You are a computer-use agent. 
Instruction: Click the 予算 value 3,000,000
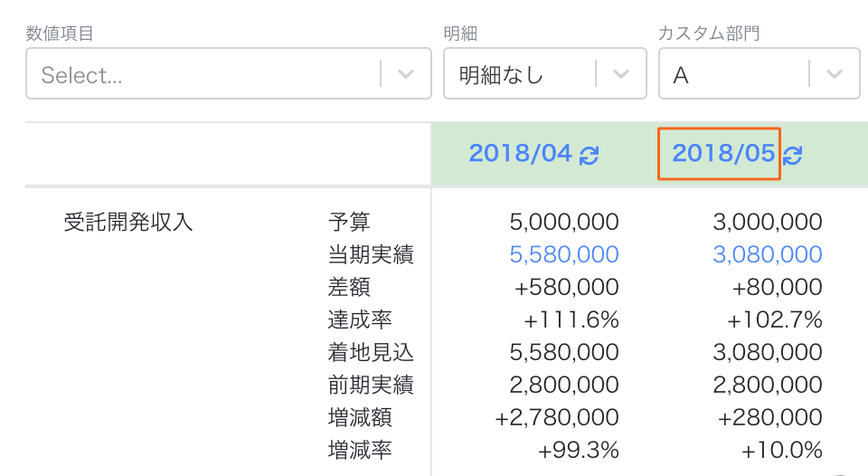(767, 222)
